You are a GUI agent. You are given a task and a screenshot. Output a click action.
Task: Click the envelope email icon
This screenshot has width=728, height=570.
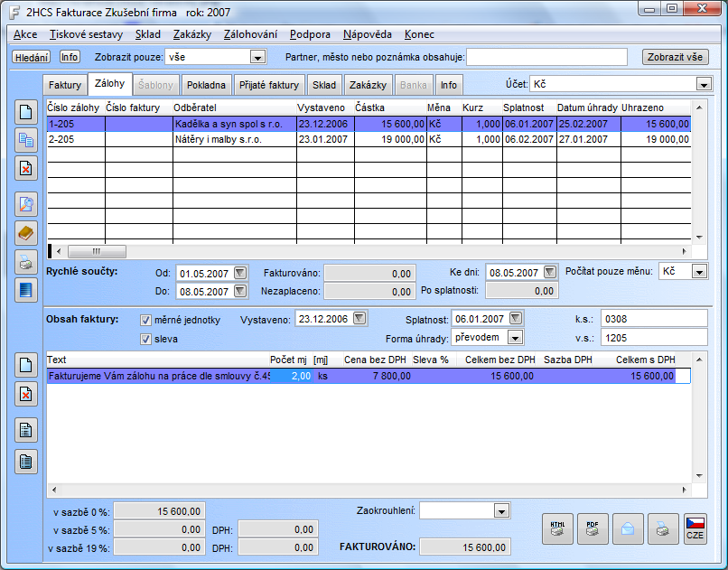click(627, 529)
